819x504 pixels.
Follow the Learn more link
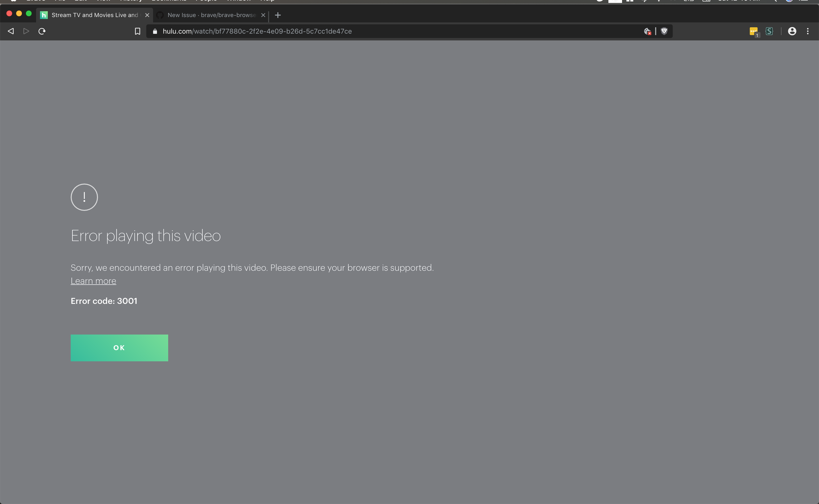coord(93,281)
